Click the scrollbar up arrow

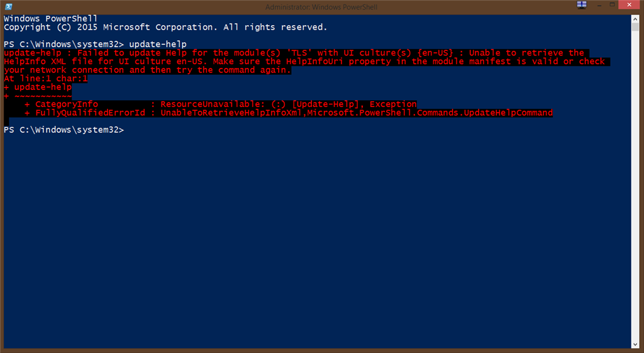pos(635,19)
